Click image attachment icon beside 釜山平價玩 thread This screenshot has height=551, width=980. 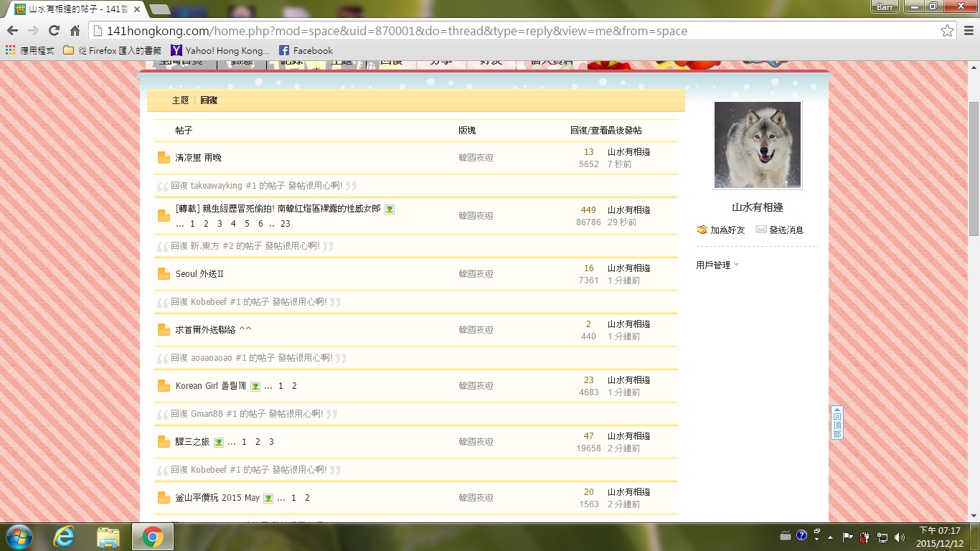tap(268, 499)
